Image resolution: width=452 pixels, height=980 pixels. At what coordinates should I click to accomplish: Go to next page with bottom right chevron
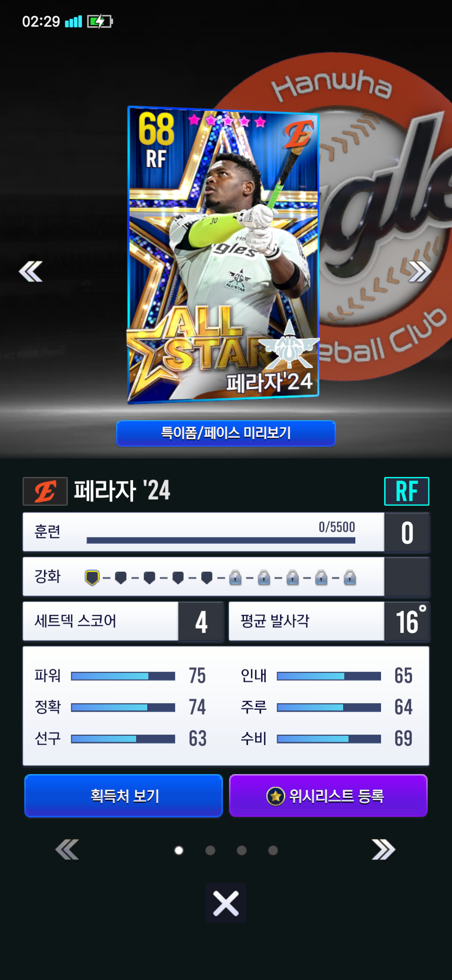tap(383, 850)
